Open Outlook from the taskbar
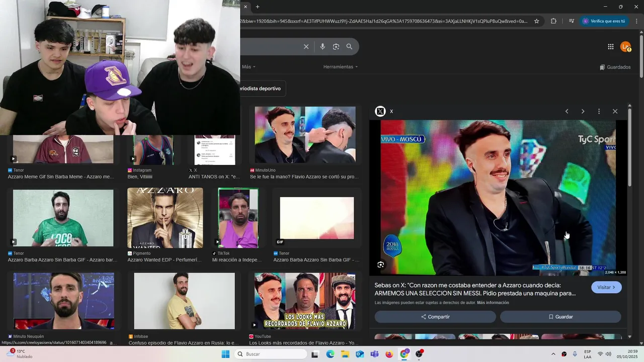Image resolution: width=644 pixels, height=362 pixels. (360, 354)
